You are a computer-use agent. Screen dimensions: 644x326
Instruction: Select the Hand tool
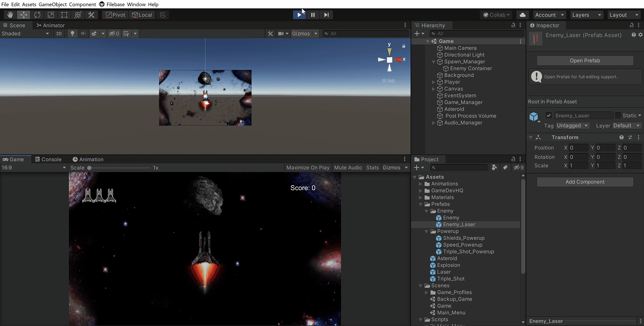pos(10,15)
